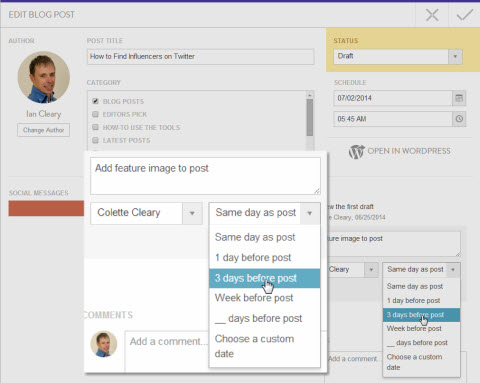Select 1 day before post in small list
The width and height of the screenshot is (480, 383).
[422, 301]
